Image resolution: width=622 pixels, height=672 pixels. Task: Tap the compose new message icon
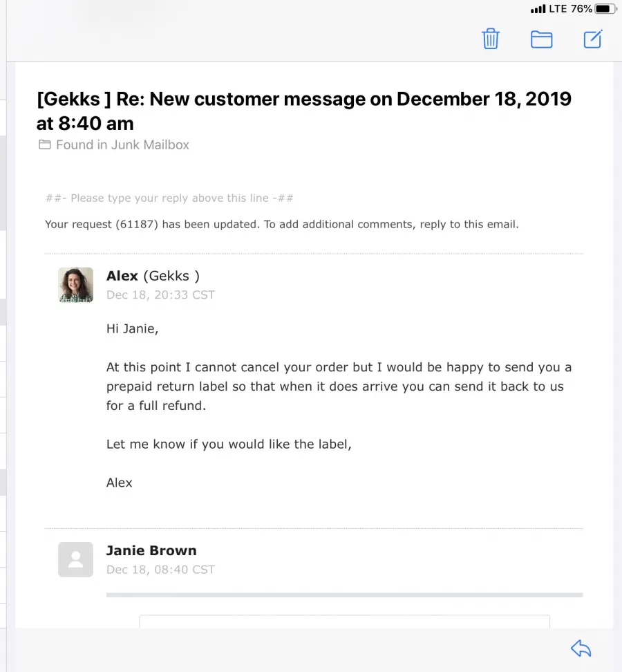point(593,39)
